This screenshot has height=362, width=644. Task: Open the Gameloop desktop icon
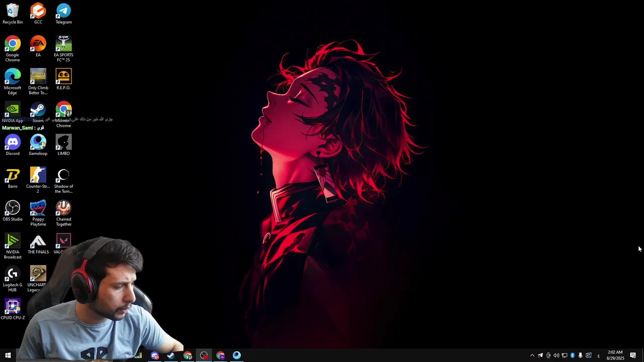pos(38,145)
